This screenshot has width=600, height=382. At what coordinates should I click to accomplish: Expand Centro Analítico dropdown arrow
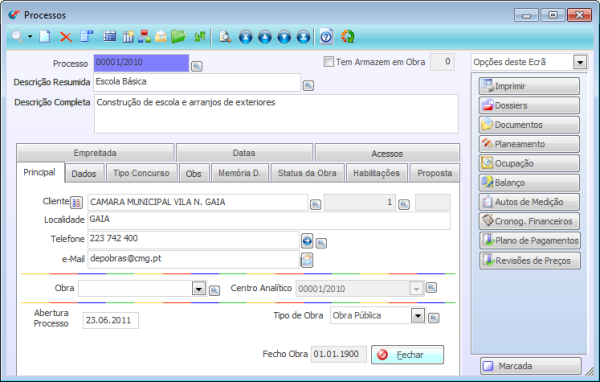(x=416, y=289)
